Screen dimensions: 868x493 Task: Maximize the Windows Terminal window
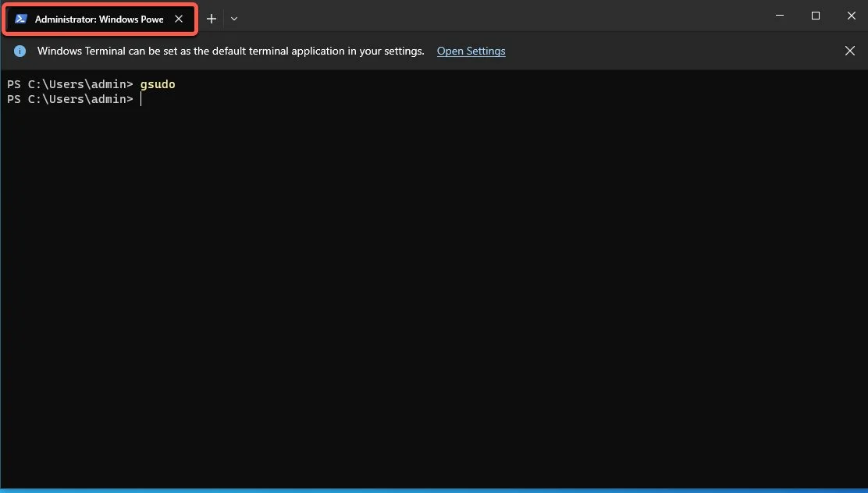815,16
